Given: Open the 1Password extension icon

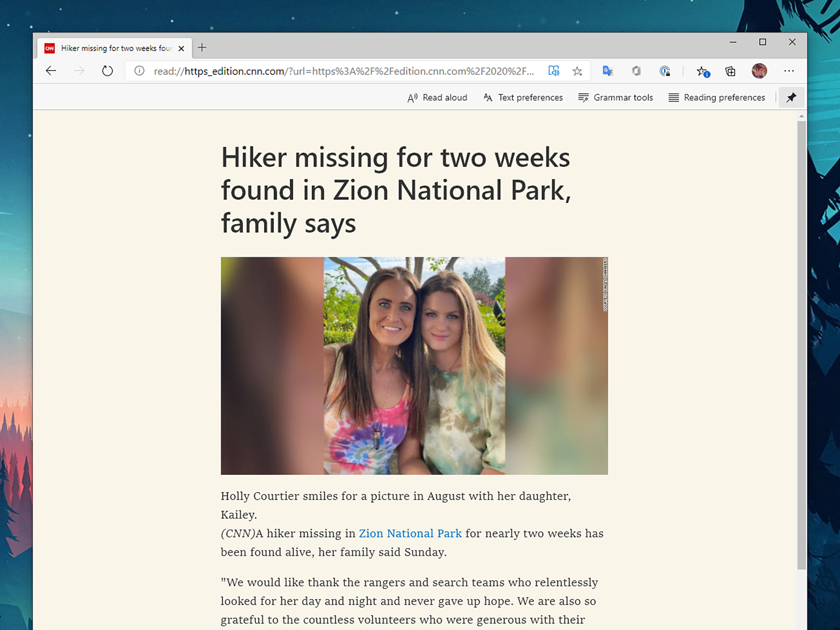Looking at the screenshot, I should point(664,71).
